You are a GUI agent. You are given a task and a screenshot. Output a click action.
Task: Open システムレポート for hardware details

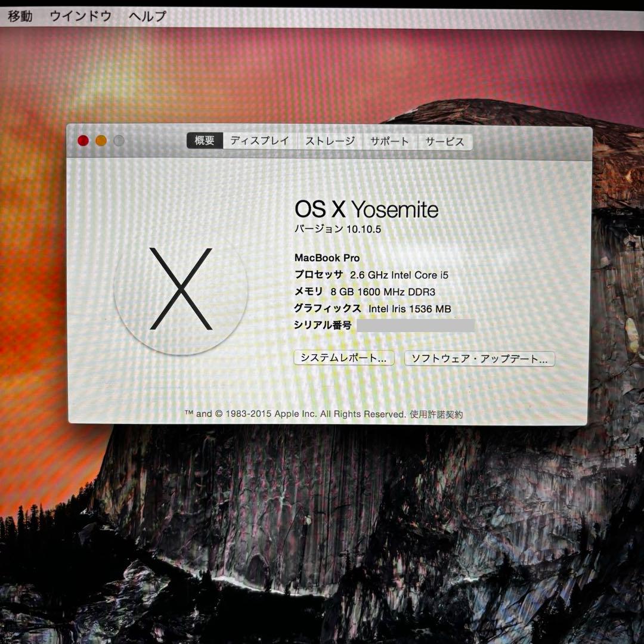[x=344, y=358]
